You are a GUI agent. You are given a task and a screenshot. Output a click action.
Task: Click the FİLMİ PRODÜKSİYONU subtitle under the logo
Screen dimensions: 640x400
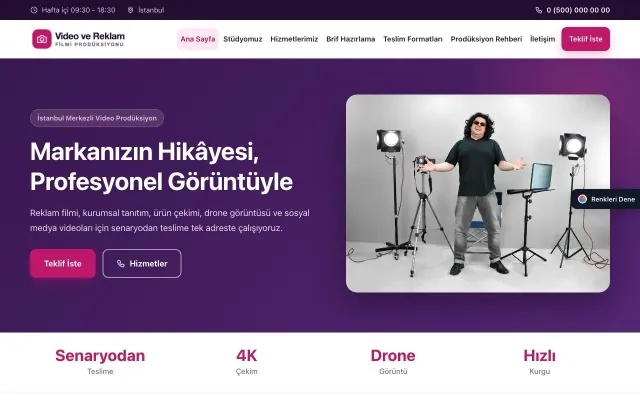[89, 44]
